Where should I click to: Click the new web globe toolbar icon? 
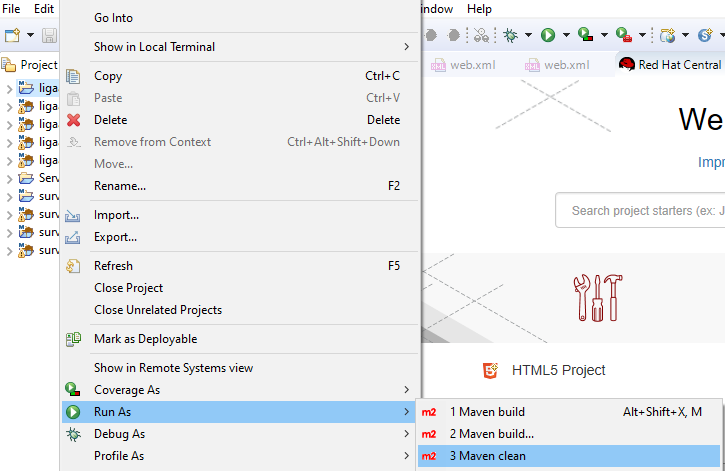tap(667, 35)
